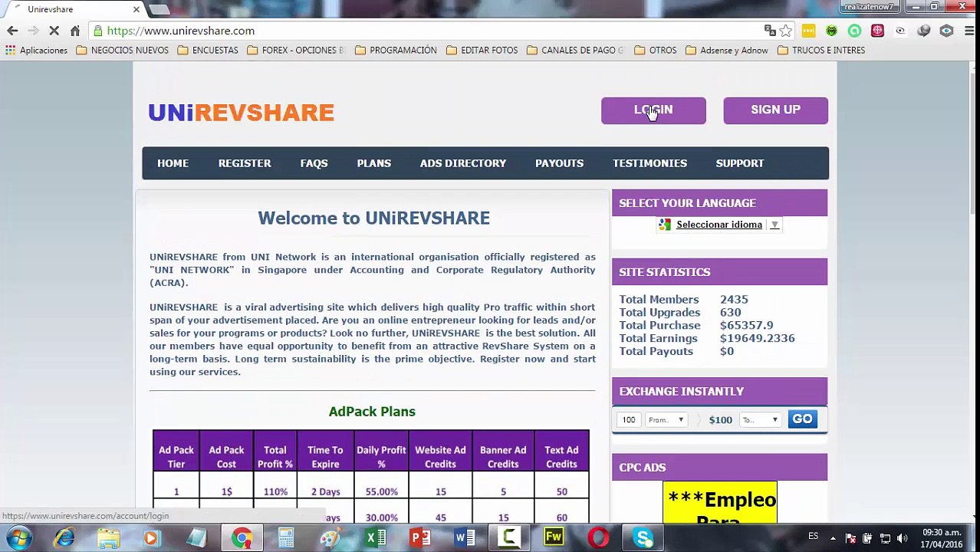980x552 pixels.
Task: Open the media player taskbar icon
Action: point(151,537)
